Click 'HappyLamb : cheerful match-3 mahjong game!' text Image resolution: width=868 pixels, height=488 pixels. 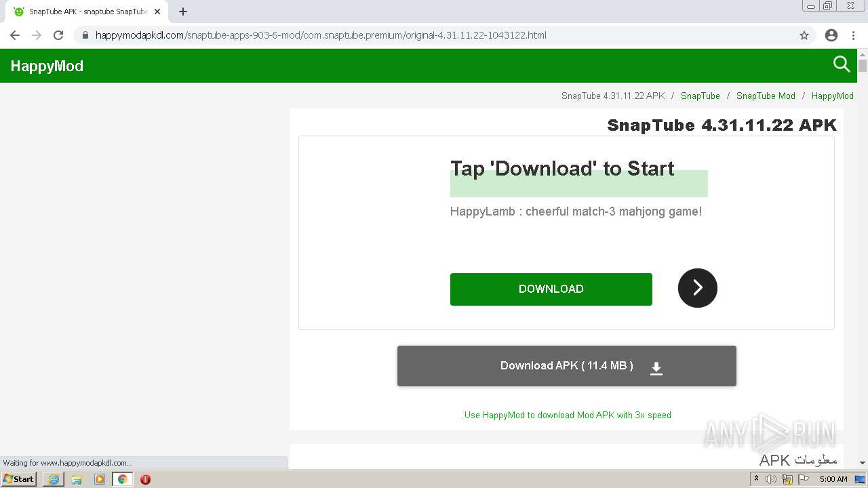click(x=576, y=211)
